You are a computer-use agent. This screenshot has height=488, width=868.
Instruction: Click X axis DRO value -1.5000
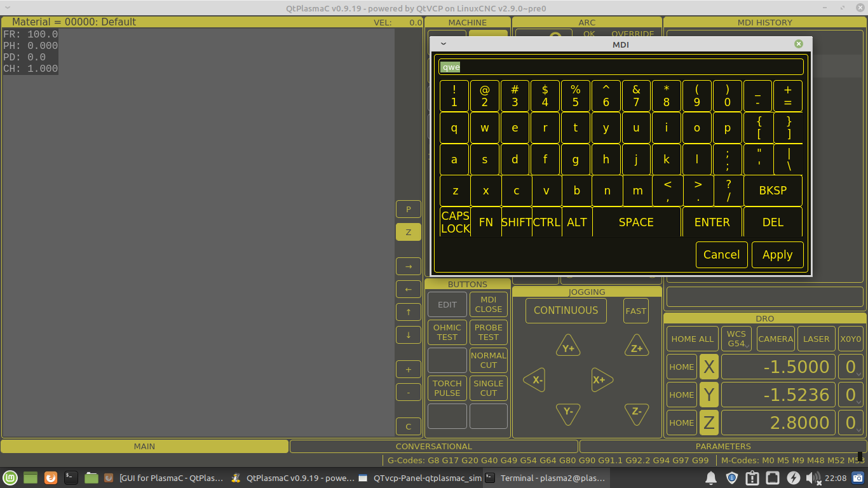click(x=778, y=367)
